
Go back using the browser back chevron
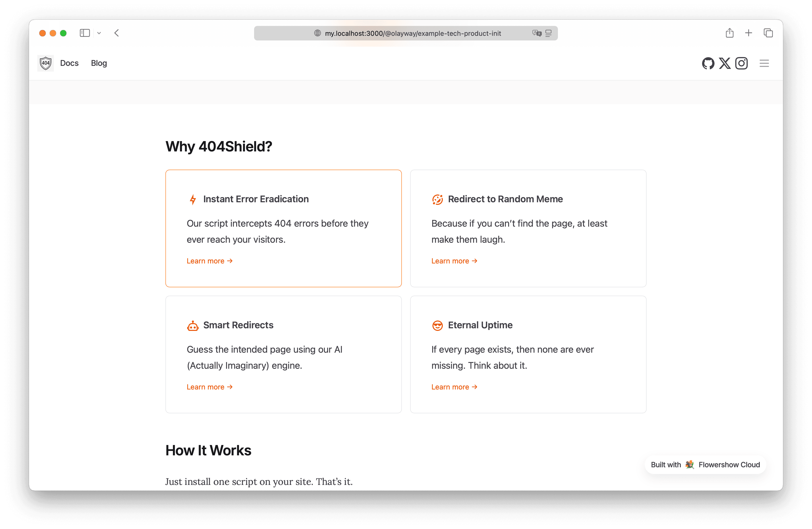tap(117, 33)
